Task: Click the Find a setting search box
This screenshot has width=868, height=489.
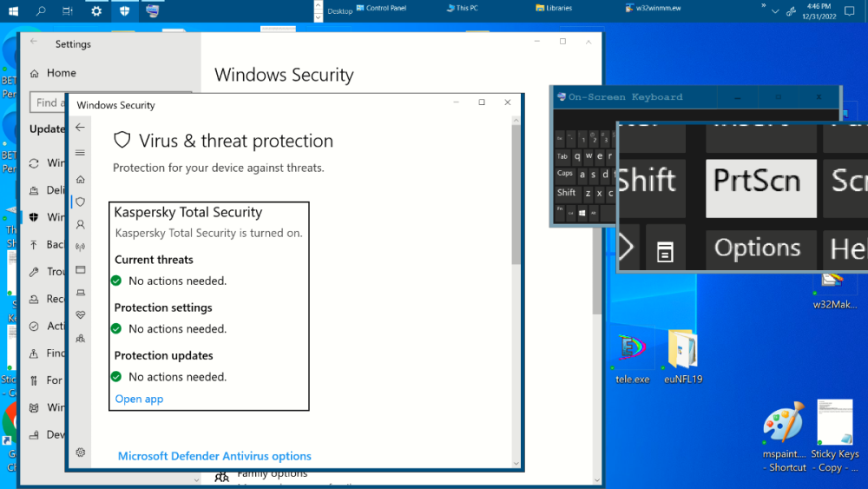Action: point(48,102)
